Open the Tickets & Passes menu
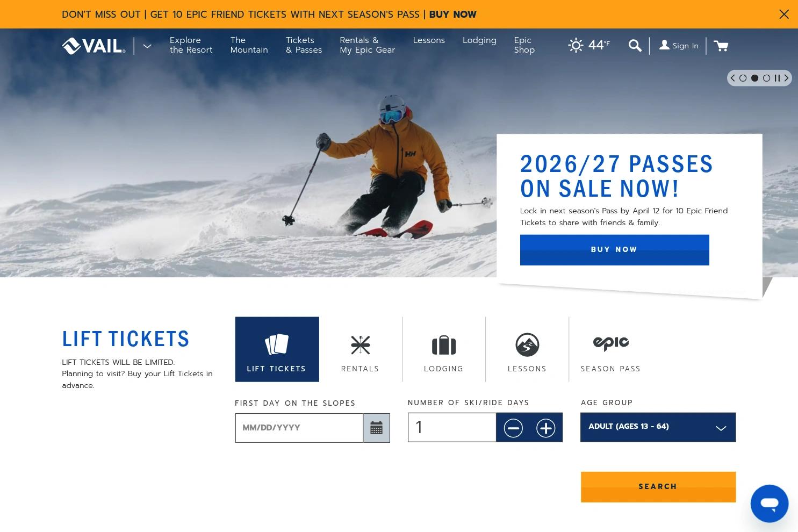Image resolution: width=798 pixels, height=532 pixels. pyautogui.click(x=304, y=45)
